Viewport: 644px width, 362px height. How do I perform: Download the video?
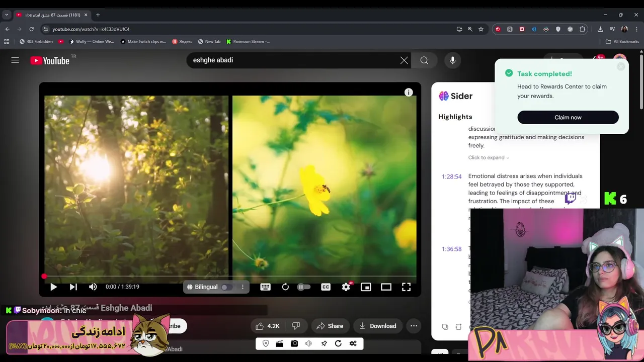pyautogui.click(x=378, y=326)
